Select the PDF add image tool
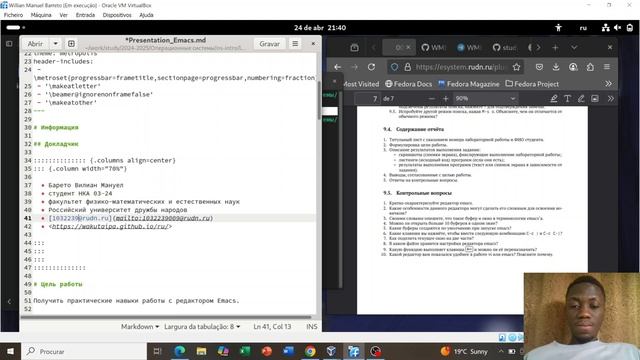 click(595, 99)
